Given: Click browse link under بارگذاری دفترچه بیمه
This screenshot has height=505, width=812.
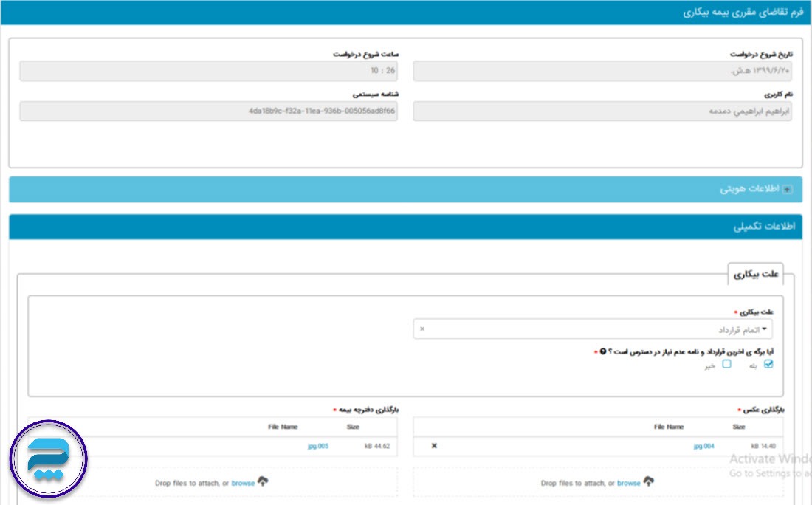Looking at the screenshot, I should [x=243, y=483].
